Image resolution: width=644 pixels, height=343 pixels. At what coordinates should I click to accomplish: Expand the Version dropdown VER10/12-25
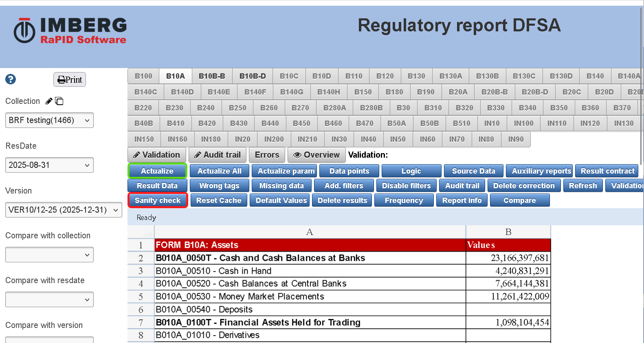click(x=63, y=210)
